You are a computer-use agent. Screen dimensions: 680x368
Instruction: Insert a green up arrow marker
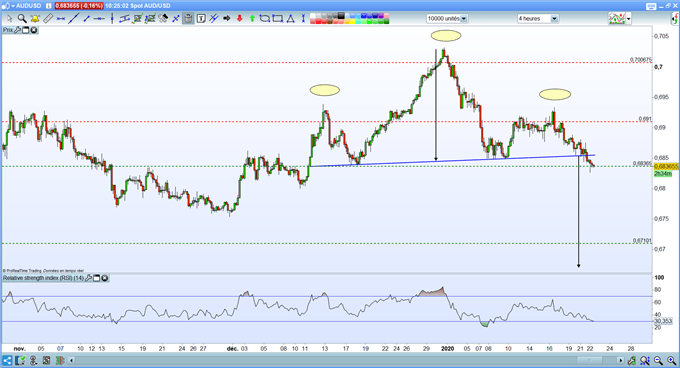click(x=252, y=19)
